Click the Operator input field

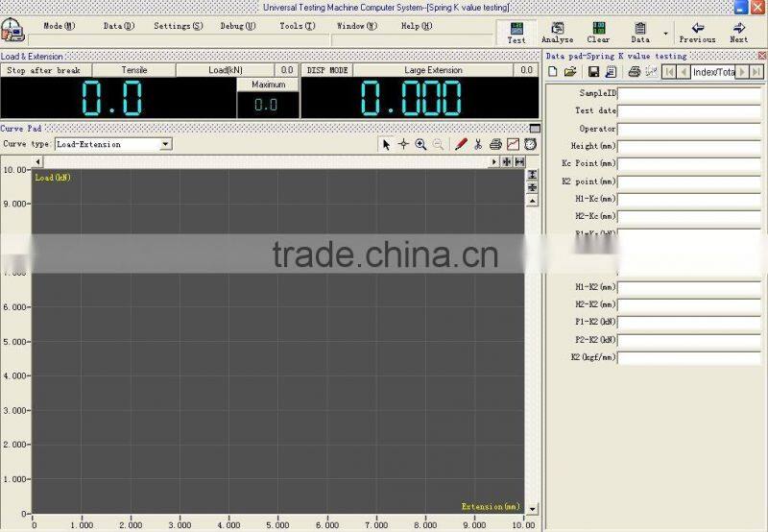pos(689,129)
